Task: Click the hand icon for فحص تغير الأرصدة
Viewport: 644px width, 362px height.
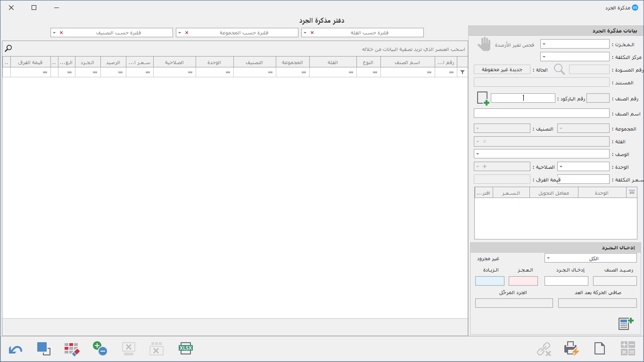Action: point(484,44)
